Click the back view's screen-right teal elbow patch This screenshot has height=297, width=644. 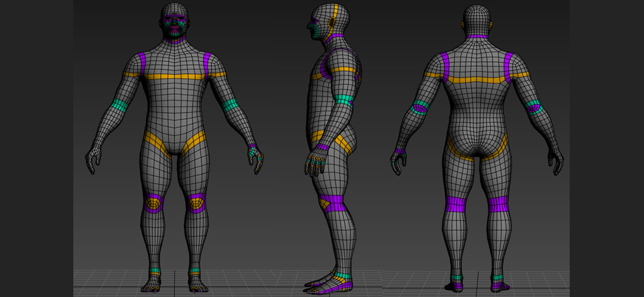coord(534,106)
